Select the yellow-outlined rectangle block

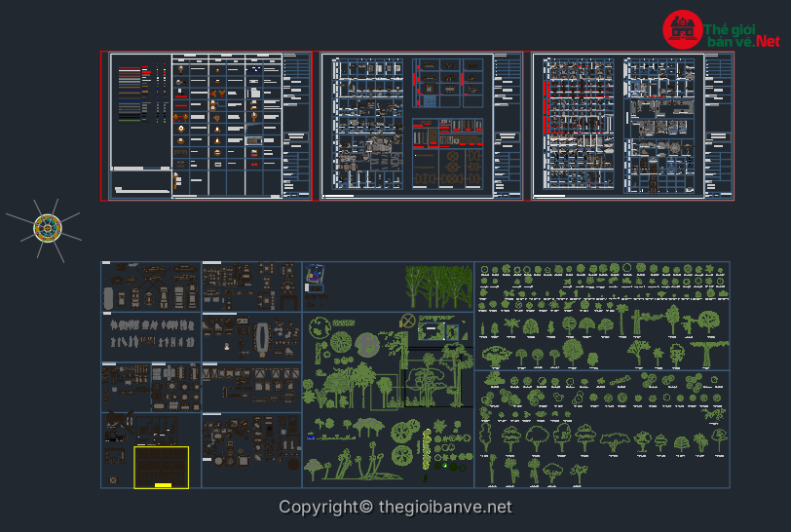click(x=161, y=467)
